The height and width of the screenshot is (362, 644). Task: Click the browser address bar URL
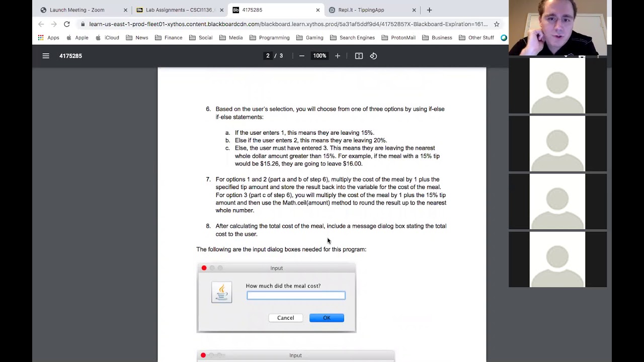pyautogui.click(x=288, y=24)
